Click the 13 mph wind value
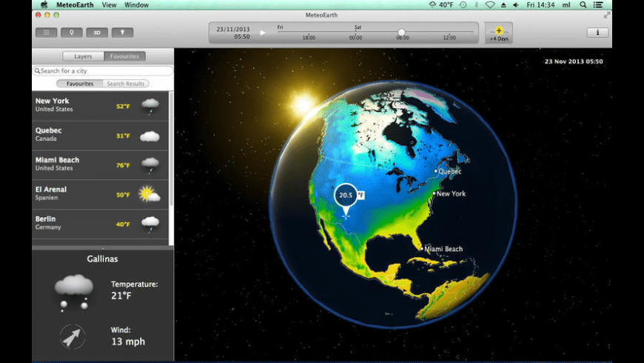 128,342
